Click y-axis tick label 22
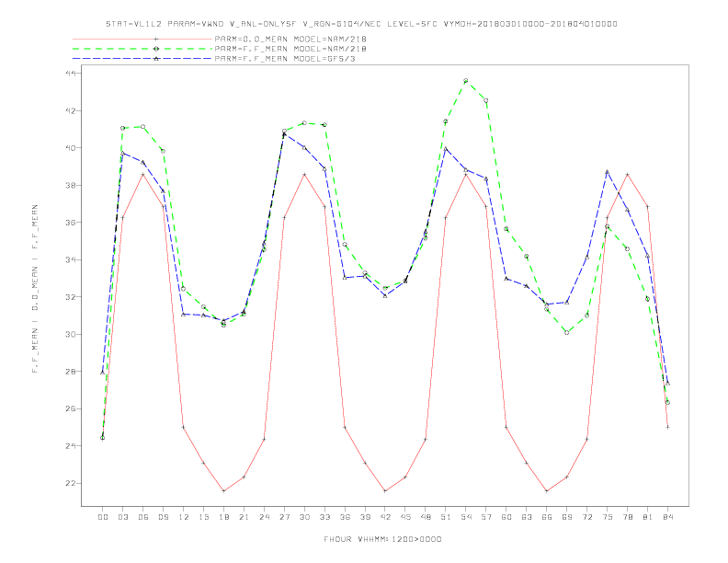The image size is (728, 563). (x=71, y=483)
